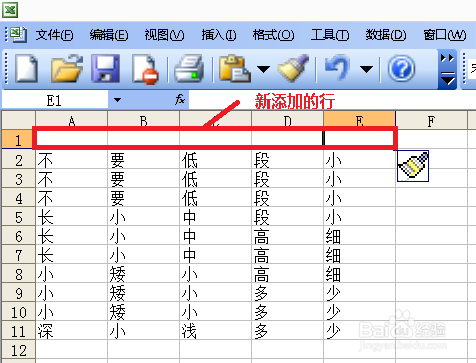Undo last action with the blue arrow
The height and width of the screenshot is (363, 476).
pos(337,68)
